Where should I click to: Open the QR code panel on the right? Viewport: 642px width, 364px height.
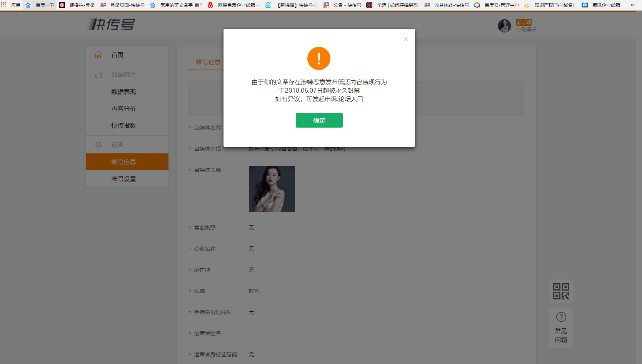click(561, 291)
